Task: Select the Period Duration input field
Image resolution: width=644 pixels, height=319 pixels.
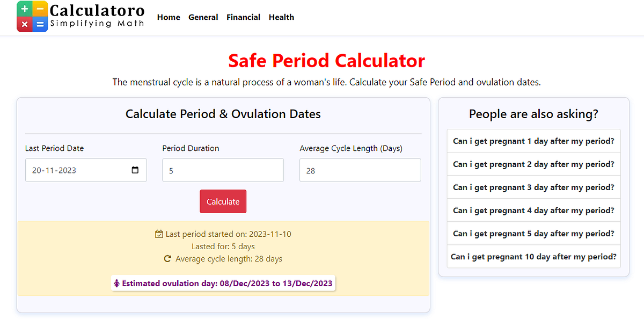Action: click(223, 170)
